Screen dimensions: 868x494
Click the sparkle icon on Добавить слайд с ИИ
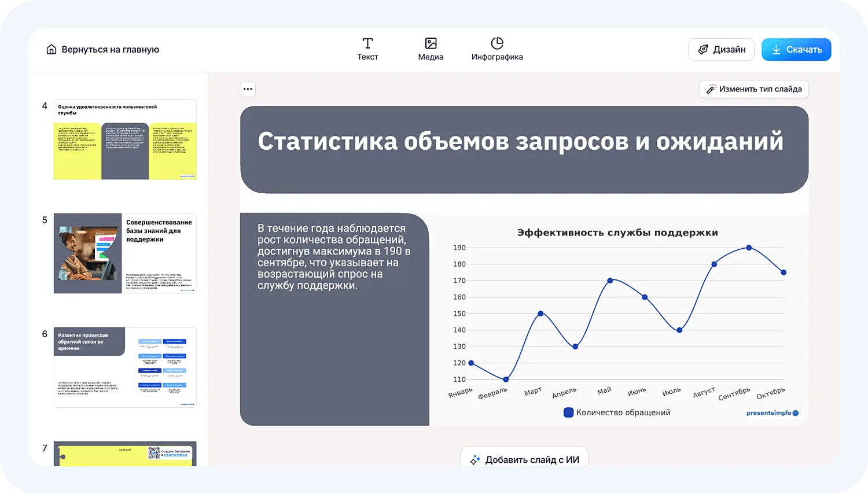[475, 460]
